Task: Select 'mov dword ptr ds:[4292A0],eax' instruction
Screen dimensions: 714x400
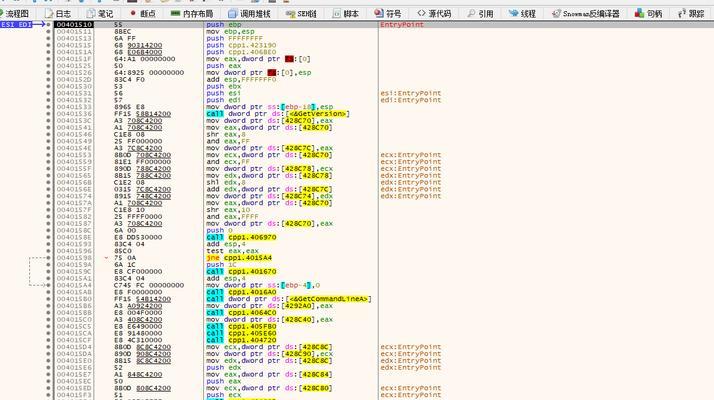Action: click(x=269, y=306)
